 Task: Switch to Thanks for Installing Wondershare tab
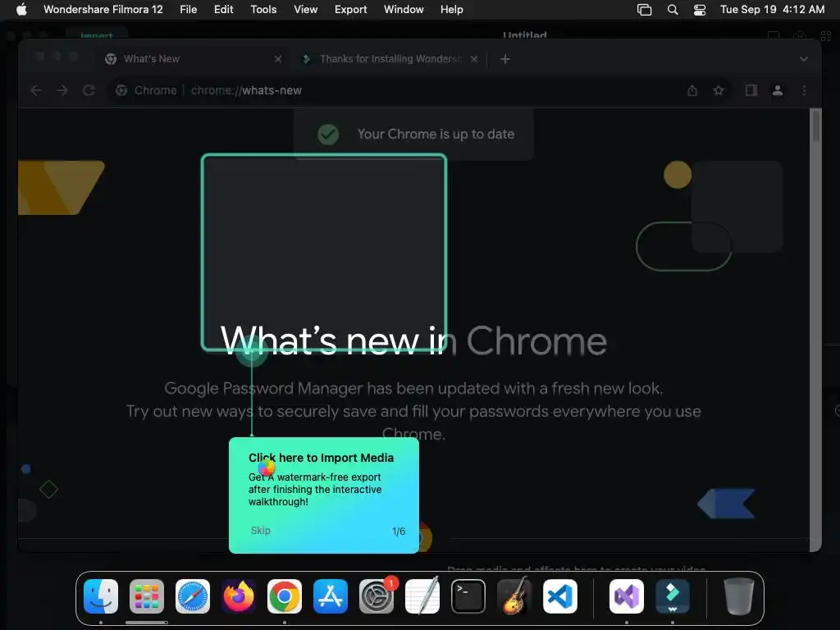(x=390, y=59)
